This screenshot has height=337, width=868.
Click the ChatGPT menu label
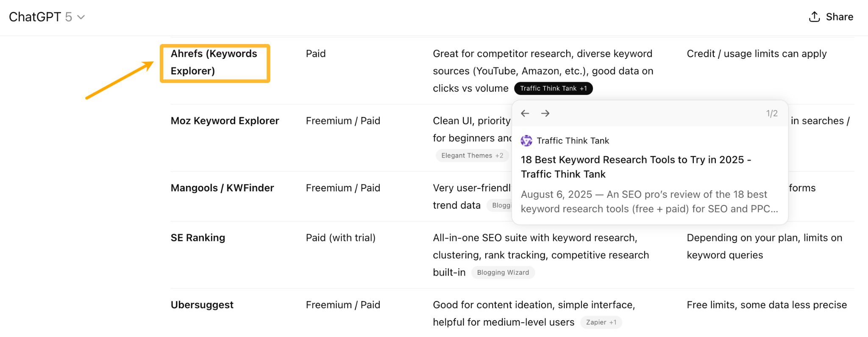[x=36, y=17]
